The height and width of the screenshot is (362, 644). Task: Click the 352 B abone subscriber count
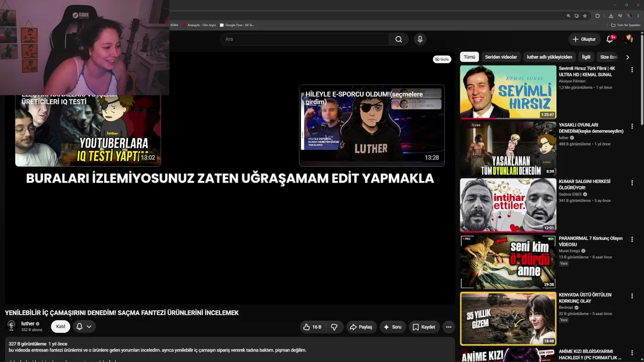pyautogui.click(x=32, y=330)
